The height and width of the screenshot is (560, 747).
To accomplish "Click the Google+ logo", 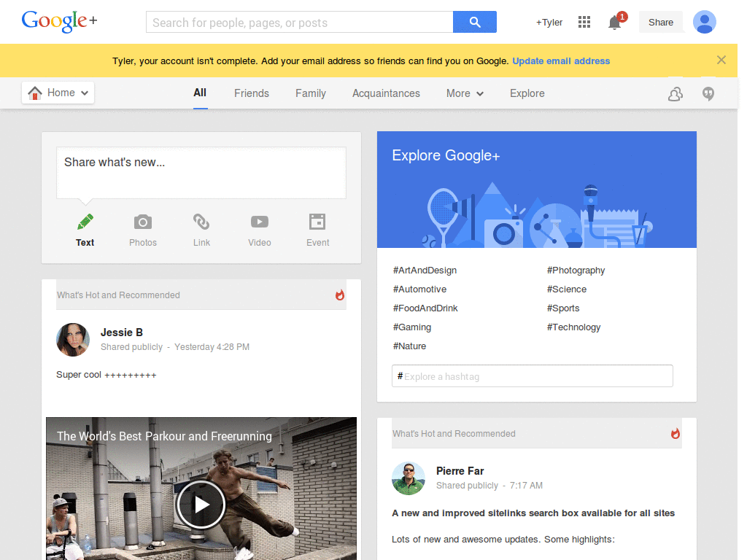I will [x=60, y=21].
